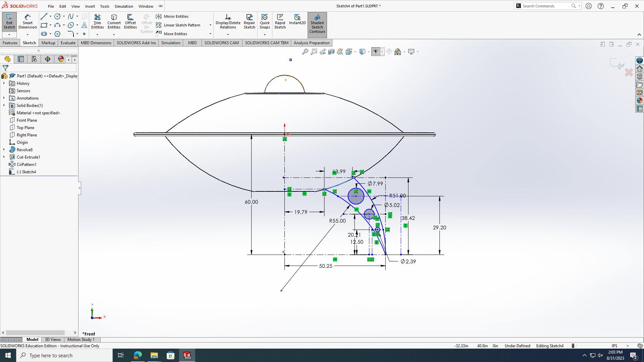
Task: Open the Line tool dropdown arrow
Action: coord(50,16)
